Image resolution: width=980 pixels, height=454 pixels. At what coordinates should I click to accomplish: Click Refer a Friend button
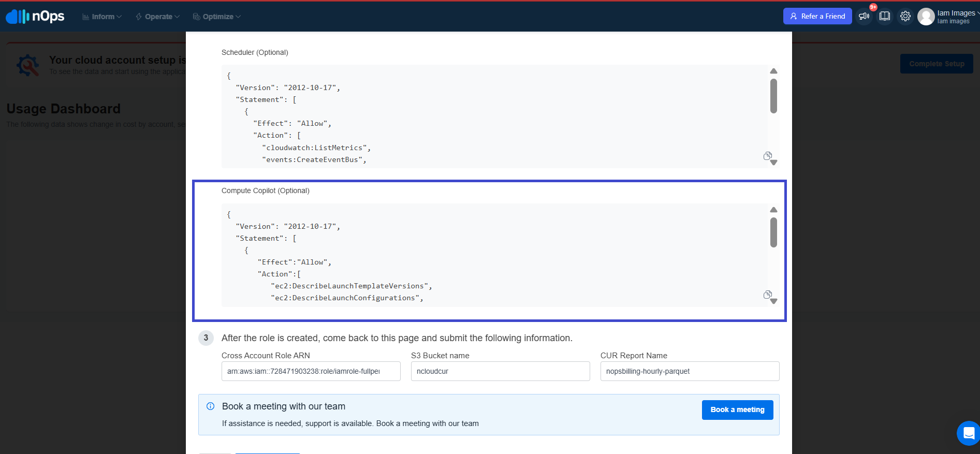[817, 16]
